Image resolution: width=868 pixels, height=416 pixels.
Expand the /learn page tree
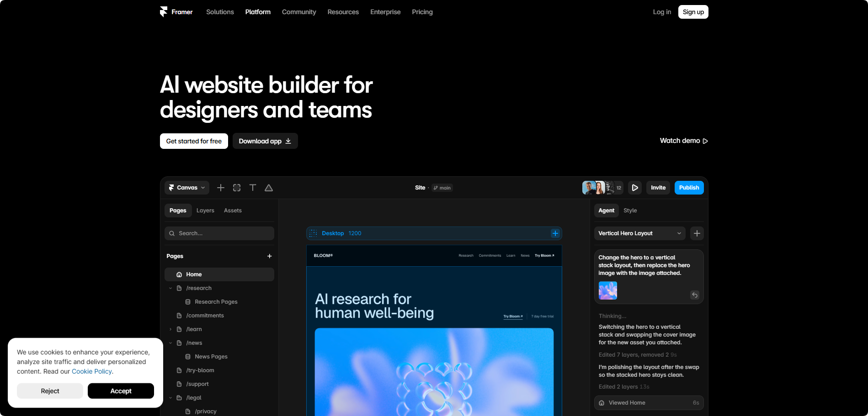[170, 329]
